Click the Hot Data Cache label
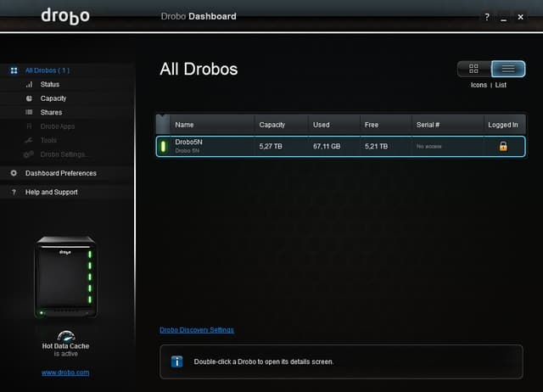This screenshot has width=543, height=392. click(x=65, y=346)
